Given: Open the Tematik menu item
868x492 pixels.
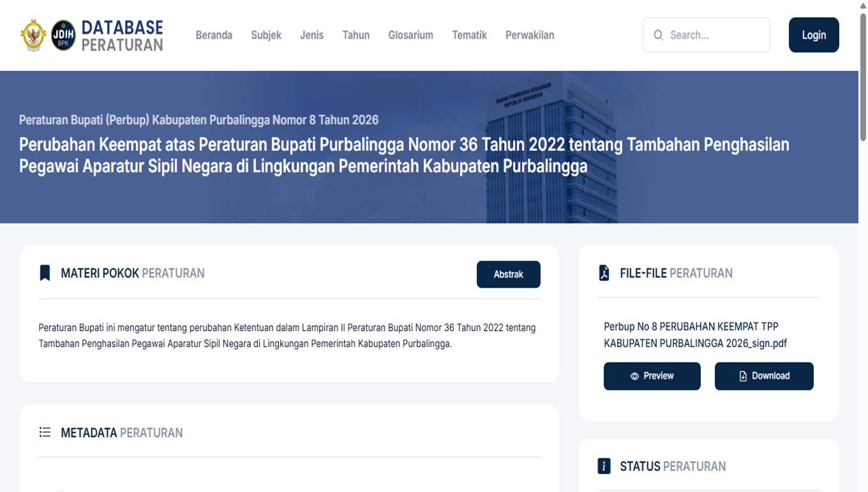Looking at the screenshot, I should 470,35.
